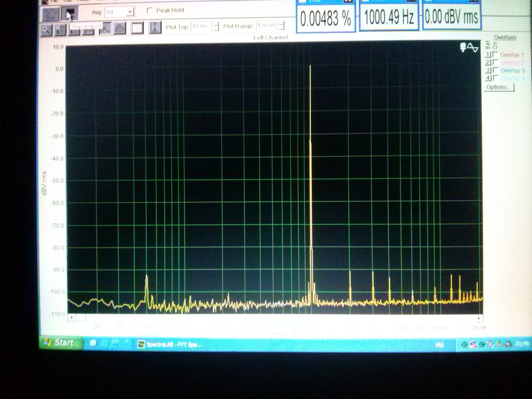
Task: Click the frequency axis scroll left arrow
Action: [71, 318]
